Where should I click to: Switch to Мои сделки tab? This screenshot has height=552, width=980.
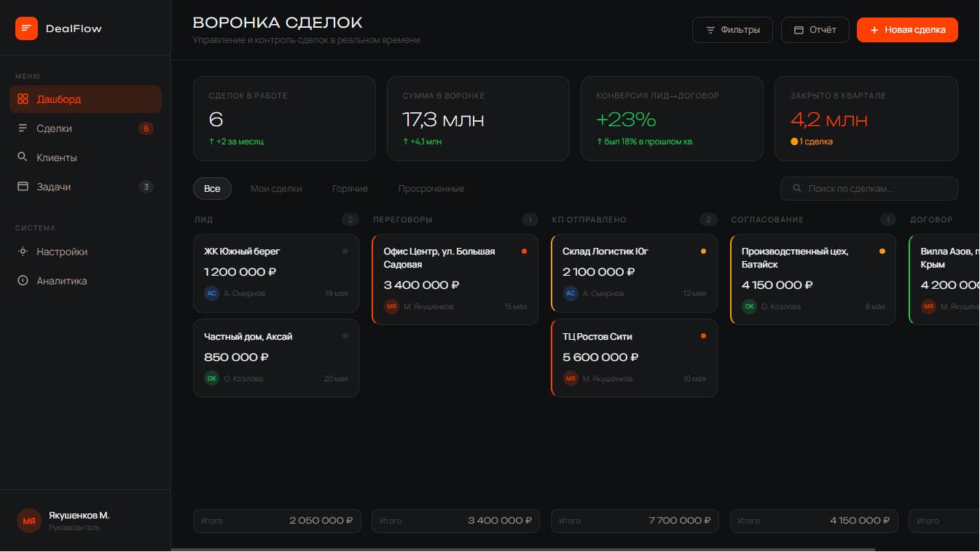276,189
